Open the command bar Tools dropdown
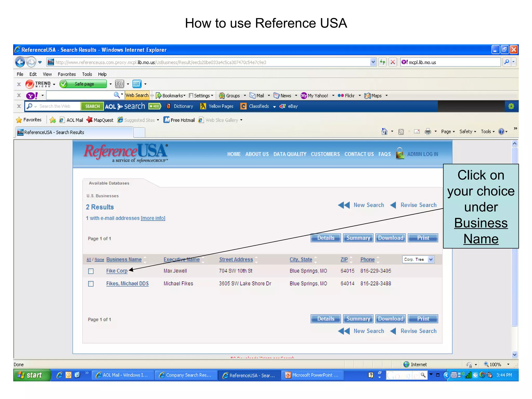532x399 pixels. click(x=488, y=131)
